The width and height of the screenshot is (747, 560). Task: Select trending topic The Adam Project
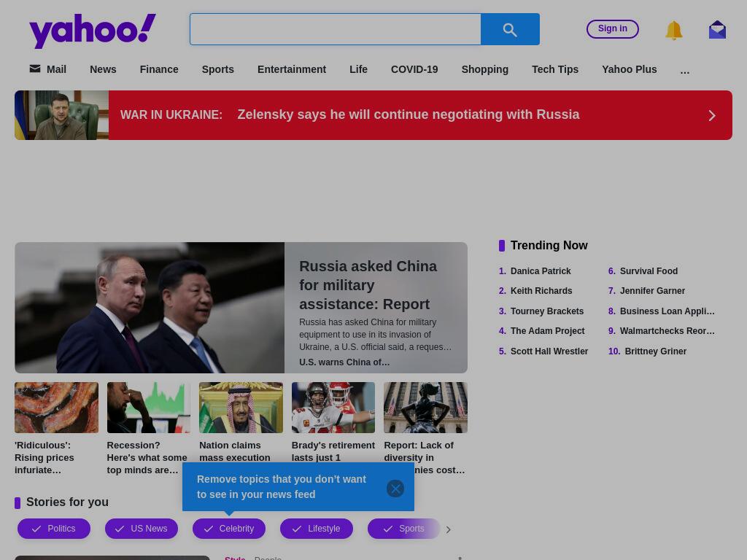[547, 331]
